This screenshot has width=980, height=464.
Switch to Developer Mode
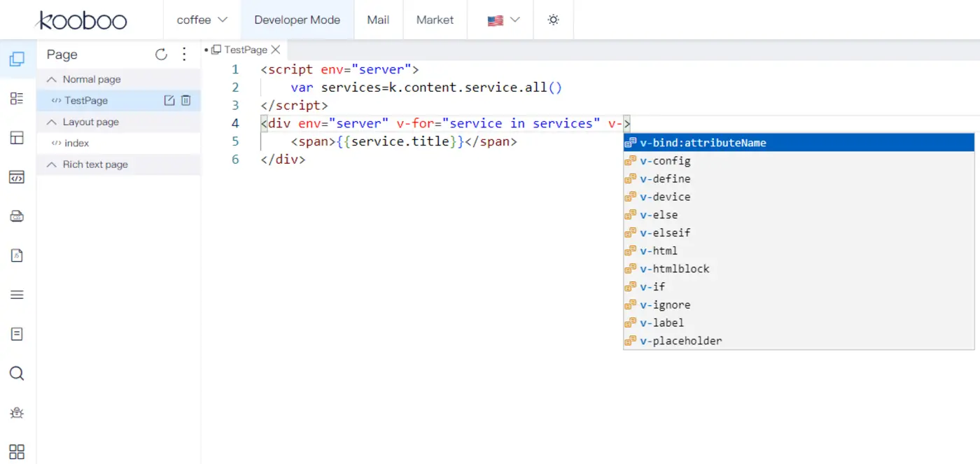[x=297, y=20]
